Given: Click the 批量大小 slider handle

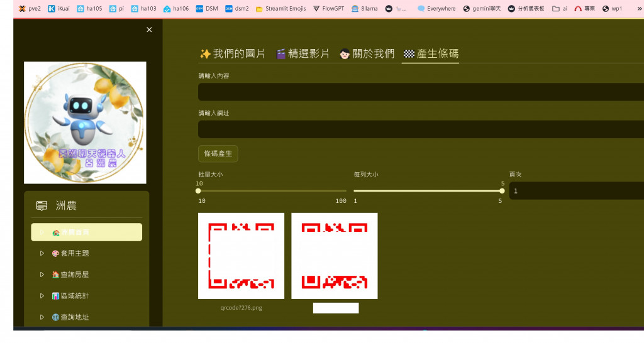Looking at the screenshot, I should click(198, 191).
